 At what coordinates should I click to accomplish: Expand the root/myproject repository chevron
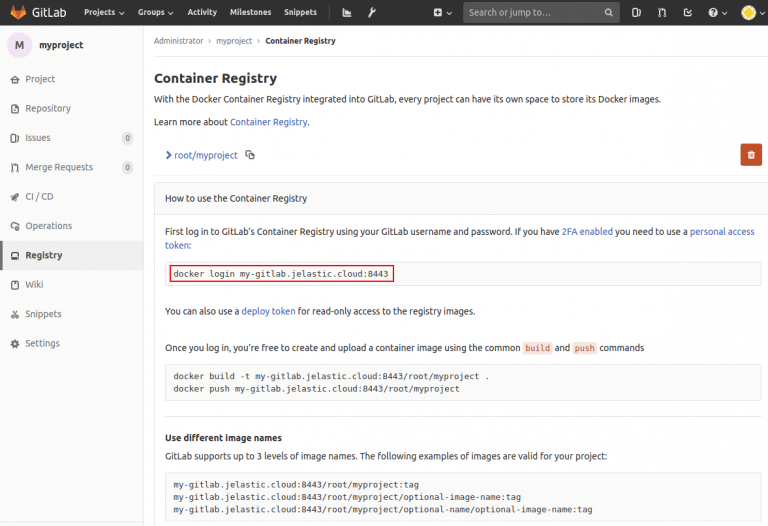[x=168, y=155]
